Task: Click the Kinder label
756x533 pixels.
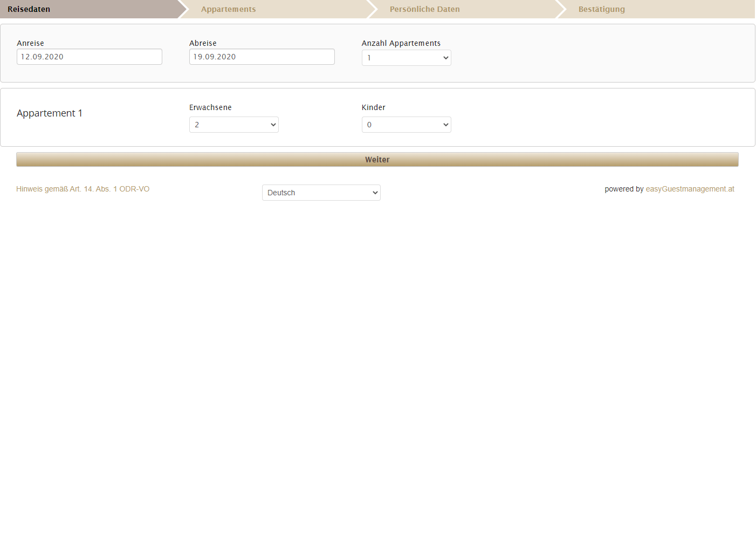Action: 373,107
